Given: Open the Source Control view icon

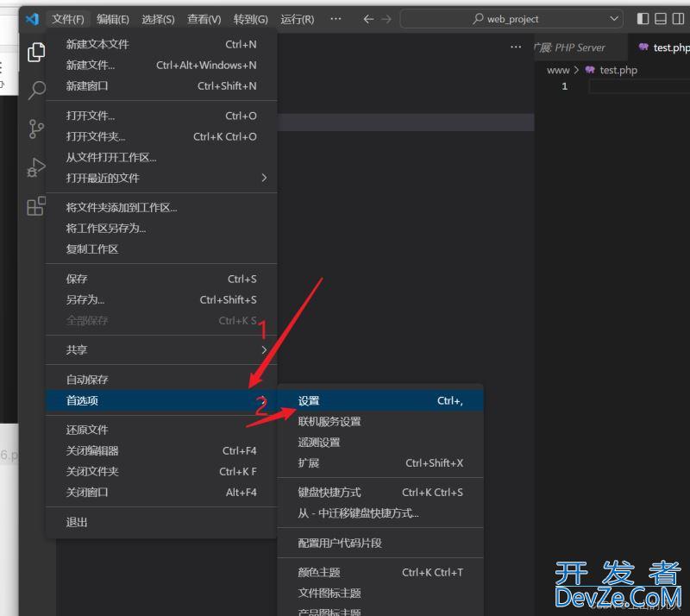Looking at the screenshot, I should tap(36, 129).
